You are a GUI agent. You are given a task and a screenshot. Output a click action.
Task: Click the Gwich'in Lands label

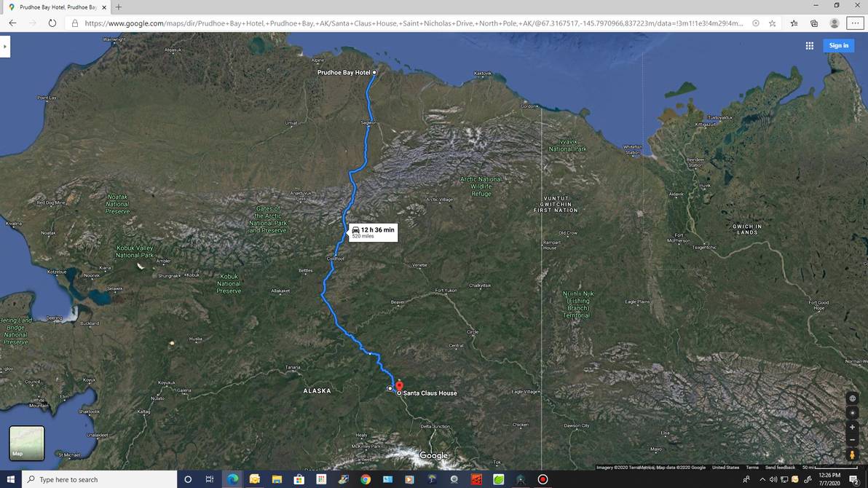[747, 229]
